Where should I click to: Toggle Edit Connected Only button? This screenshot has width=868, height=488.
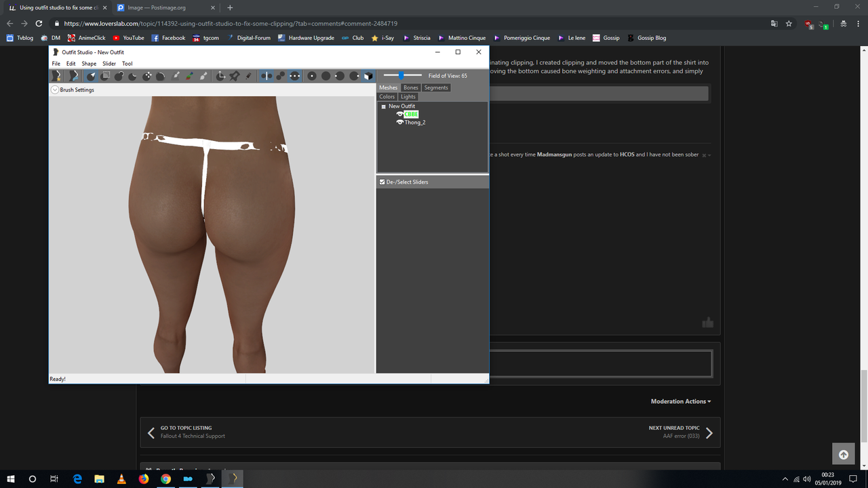pyautogui.click(x=280, y=76)
